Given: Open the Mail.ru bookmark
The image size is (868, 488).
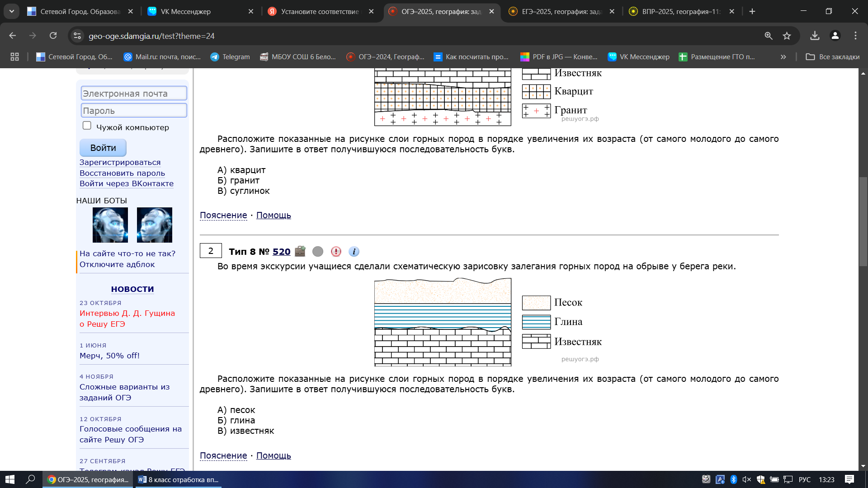Looking at the screenshot, I should point(162,56).
